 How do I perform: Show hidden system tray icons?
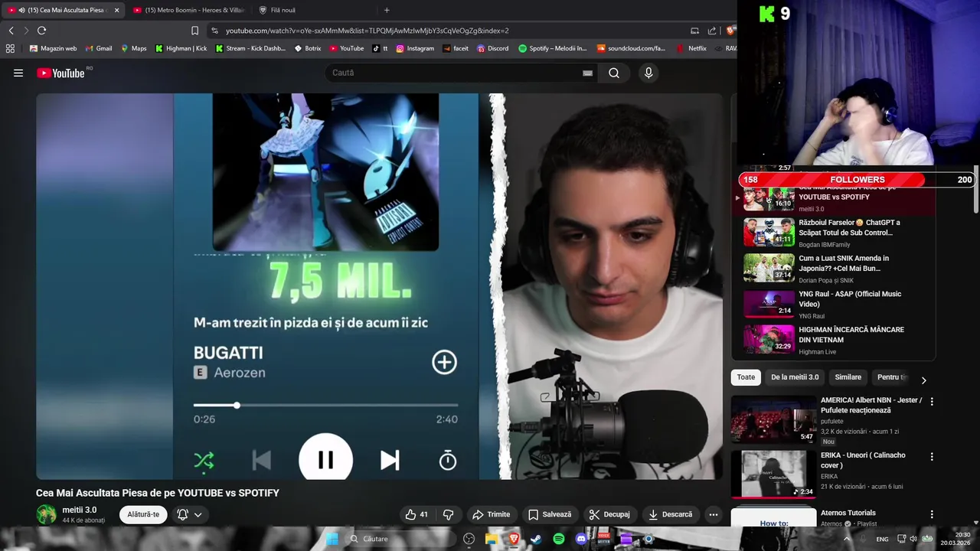click(847, 539)
